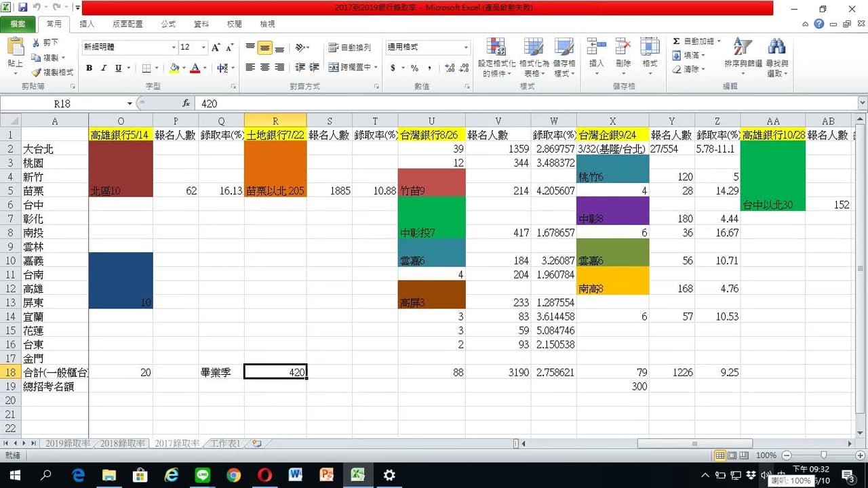
Task: Open the number format dropdown (通用格式)
Action: pos(466,47)
